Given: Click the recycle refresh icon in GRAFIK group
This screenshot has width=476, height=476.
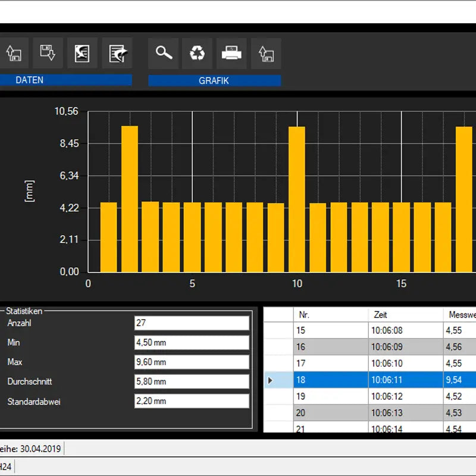Looking at the screenshot, I should (197, 53).
